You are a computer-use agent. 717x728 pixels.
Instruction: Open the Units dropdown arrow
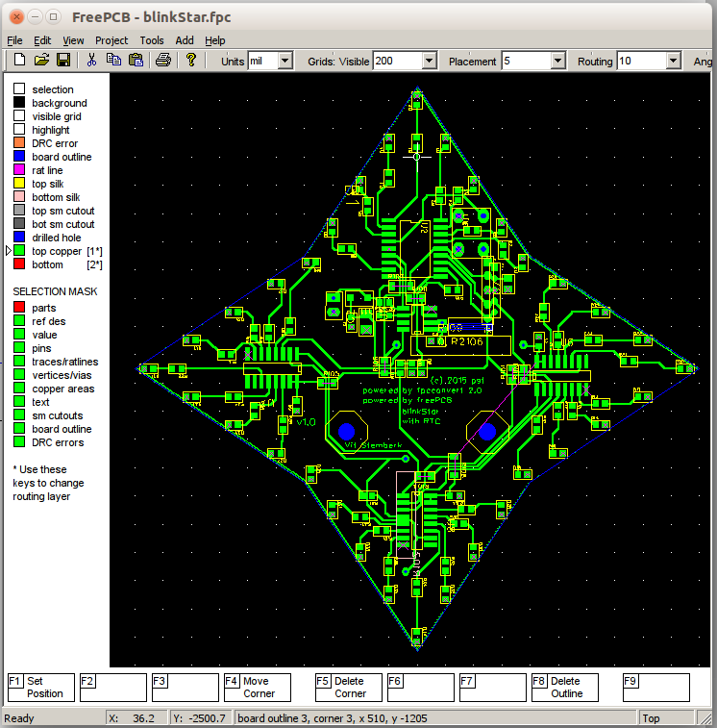click(x=284, y=61)
